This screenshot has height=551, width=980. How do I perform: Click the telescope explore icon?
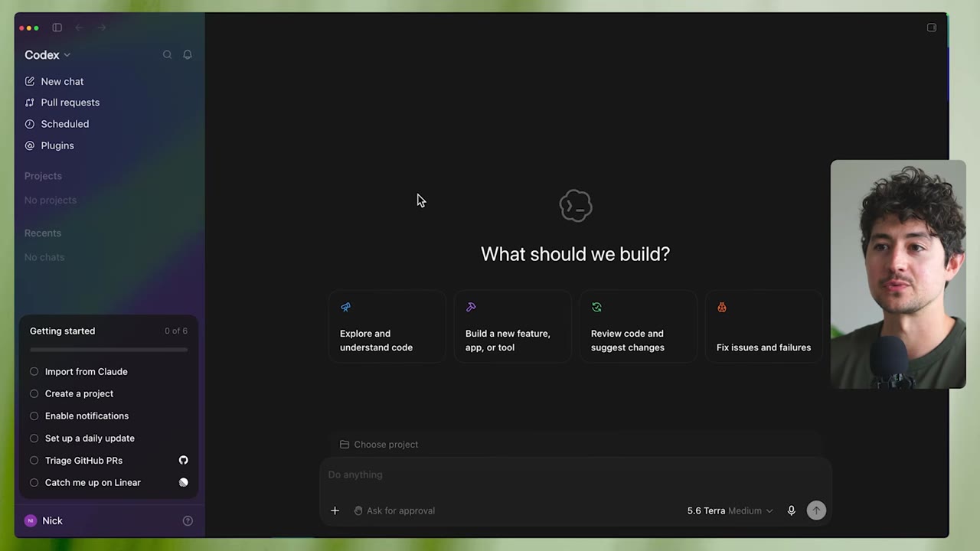point(345,308)
